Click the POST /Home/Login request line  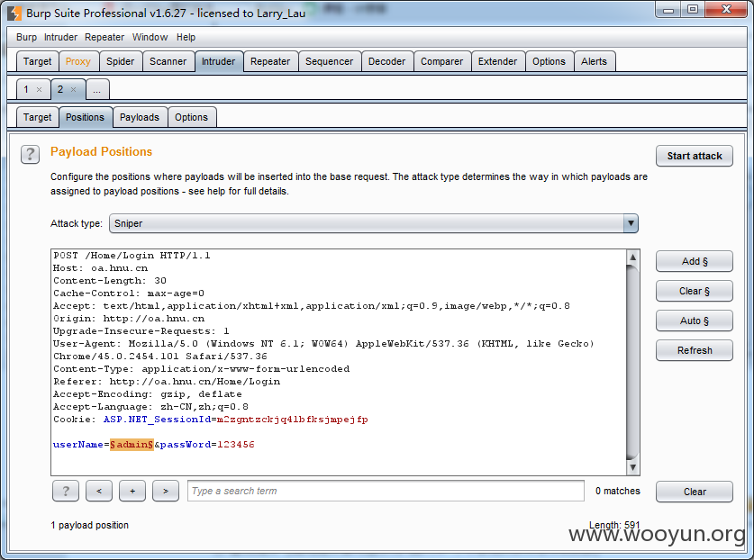tap(132, 256)
